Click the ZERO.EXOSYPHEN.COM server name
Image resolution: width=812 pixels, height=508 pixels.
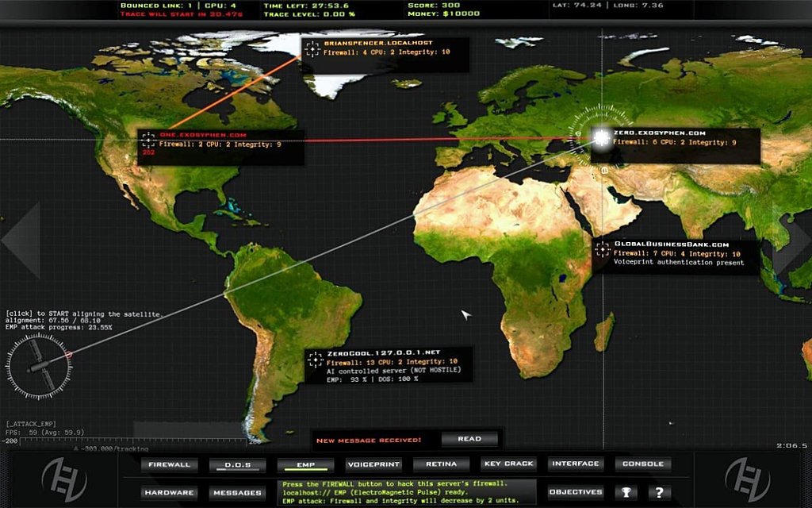[x=659, y=133]
